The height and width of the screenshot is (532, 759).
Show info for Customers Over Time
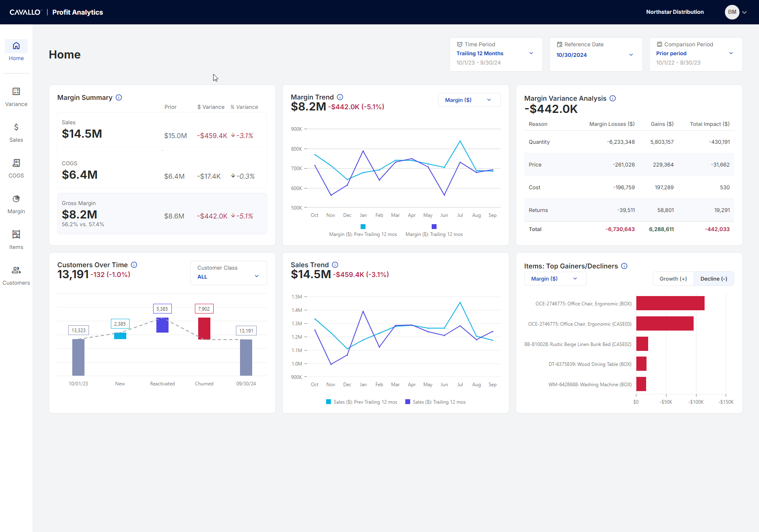pos(134,265)
